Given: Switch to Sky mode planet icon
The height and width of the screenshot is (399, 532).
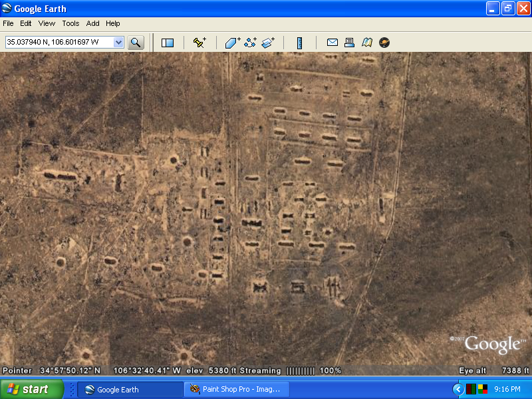Looking at the screenshot, I should (384, 43).
